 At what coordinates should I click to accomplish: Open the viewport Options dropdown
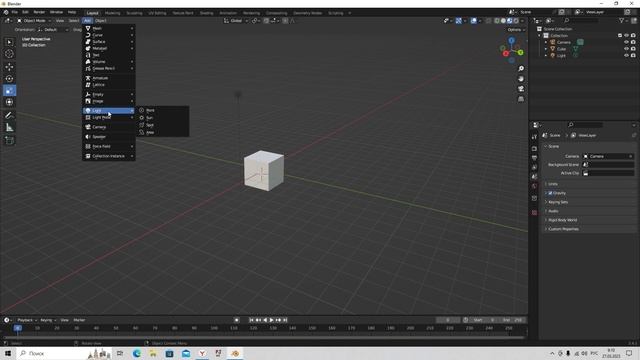pyautogui.click(x=516, y=30)
